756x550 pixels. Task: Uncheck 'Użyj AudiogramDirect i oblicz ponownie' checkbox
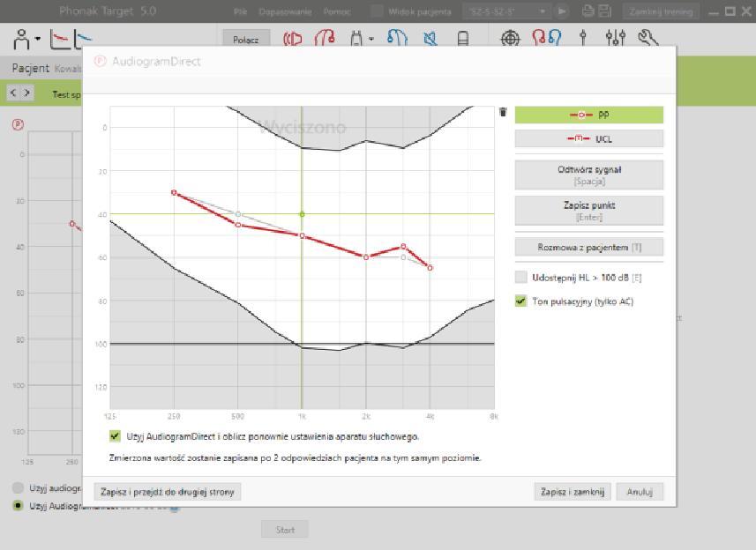tap(115, 436)
